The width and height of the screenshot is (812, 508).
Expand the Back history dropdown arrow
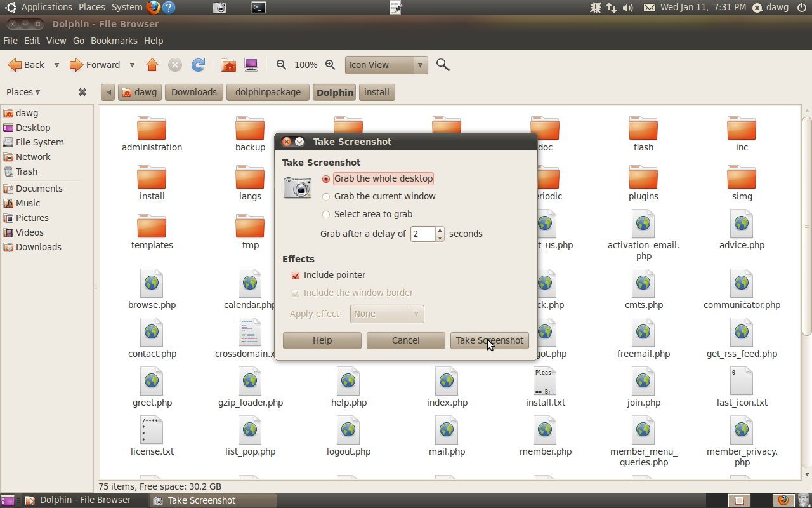(56, 65)
